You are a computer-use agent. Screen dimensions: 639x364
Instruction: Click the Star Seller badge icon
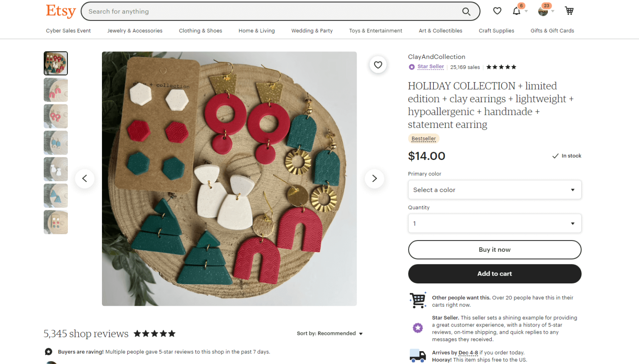[411, 66]
